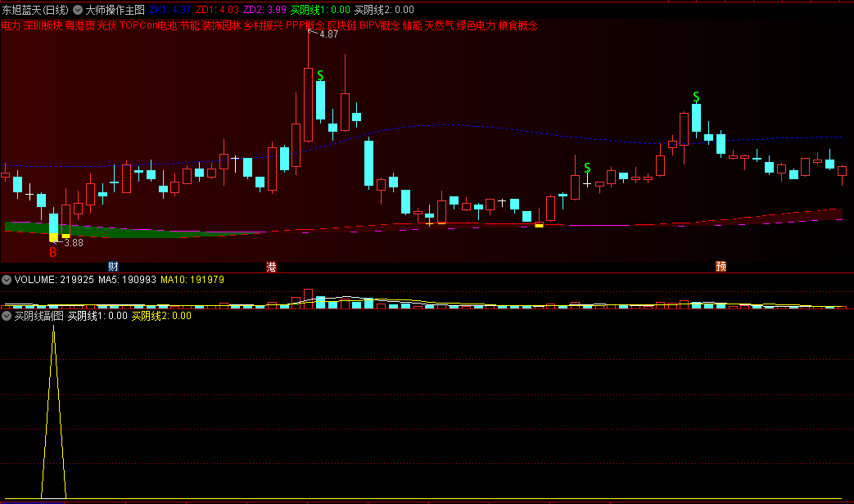Click the 东旭蓝天(日线) chart title
854x504 pixels.
tap(35, 10)
